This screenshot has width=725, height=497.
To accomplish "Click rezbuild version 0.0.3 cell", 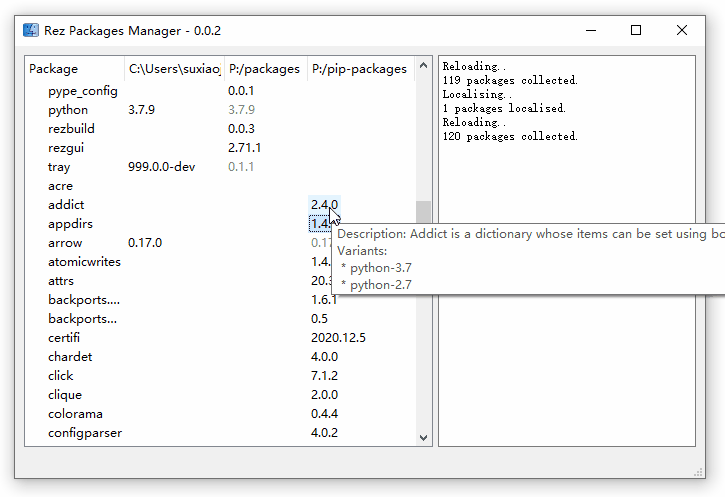I will (241, 129).
